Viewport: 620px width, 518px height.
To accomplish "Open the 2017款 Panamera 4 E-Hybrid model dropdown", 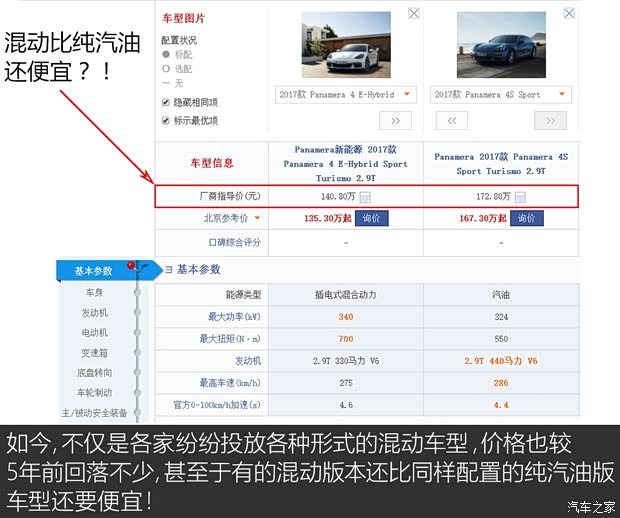I will [x=346, y=95].
